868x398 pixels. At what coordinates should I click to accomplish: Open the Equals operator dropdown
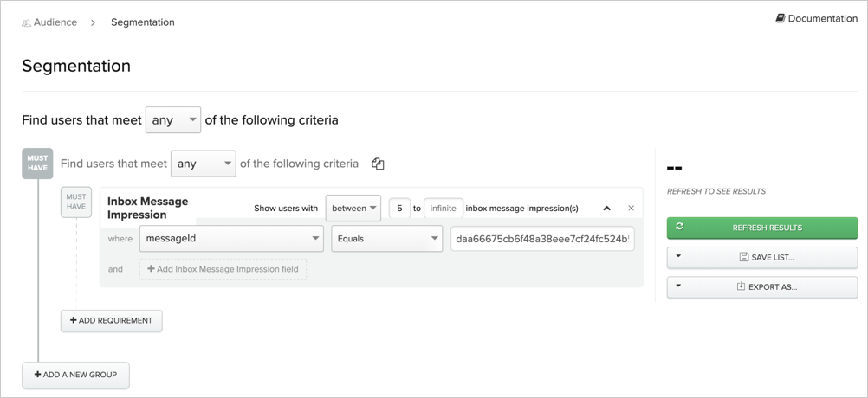click(x=387, y=239)
